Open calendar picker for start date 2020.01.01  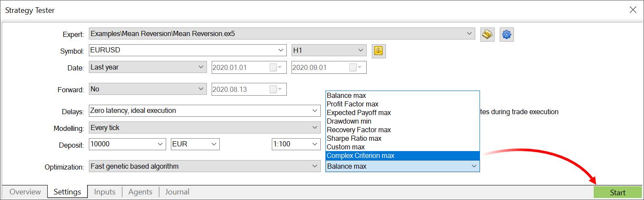tap(275, 67)
